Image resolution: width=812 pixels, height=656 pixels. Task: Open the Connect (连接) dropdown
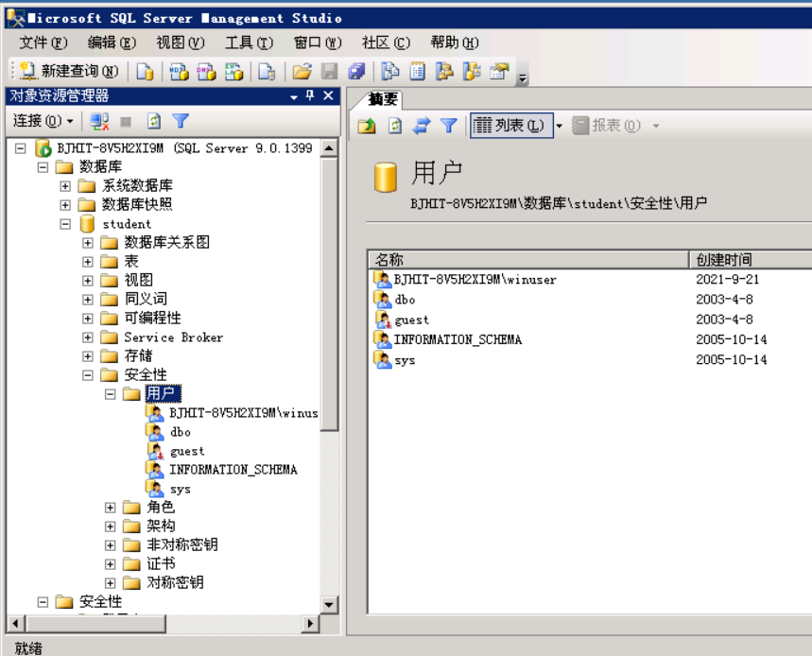click(43, 121)
